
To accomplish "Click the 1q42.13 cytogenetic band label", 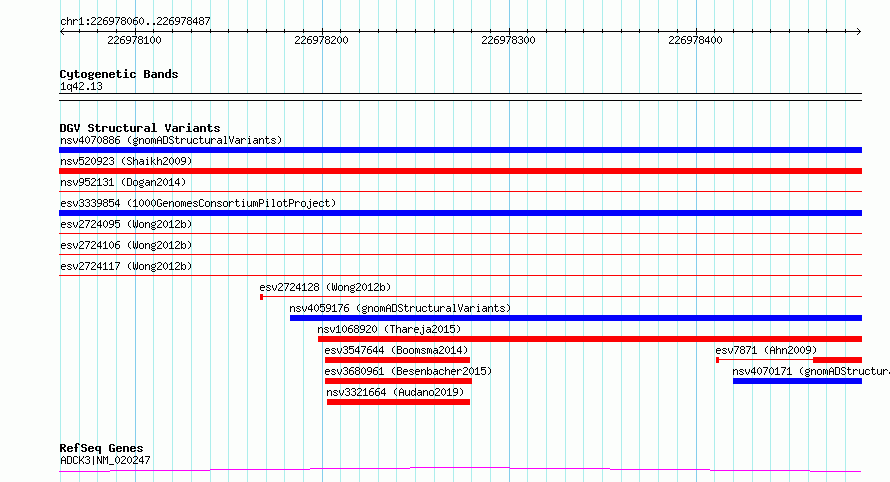I will point(81,86).
